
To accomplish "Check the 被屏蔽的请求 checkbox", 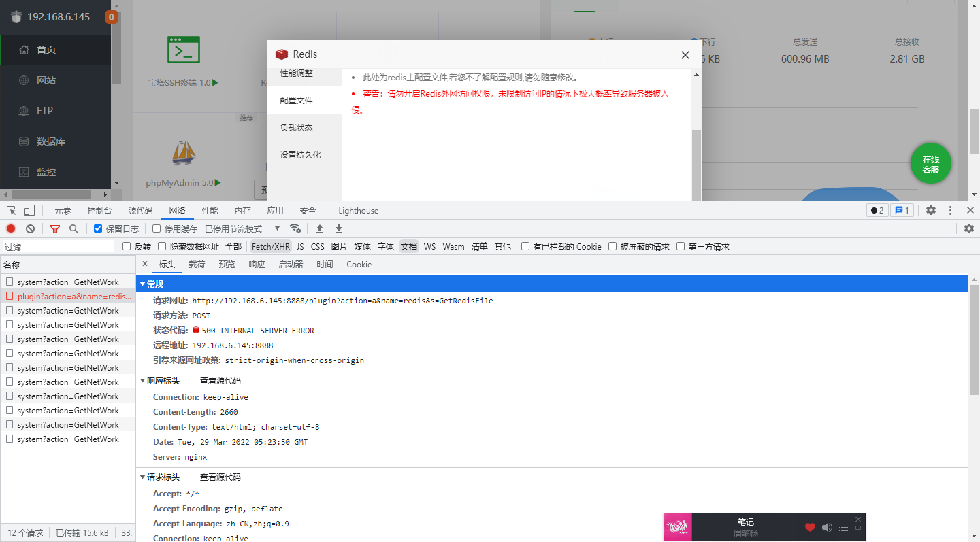I will coord(612,246).
